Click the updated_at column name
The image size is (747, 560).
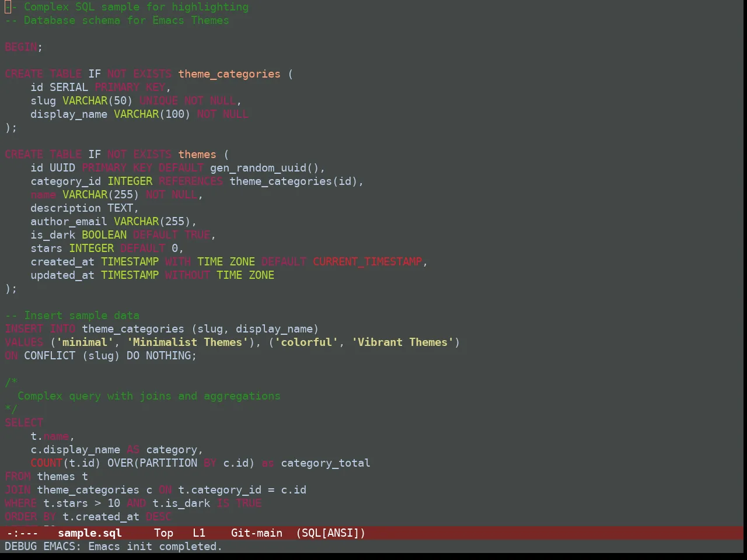click(x=62, y=275)
